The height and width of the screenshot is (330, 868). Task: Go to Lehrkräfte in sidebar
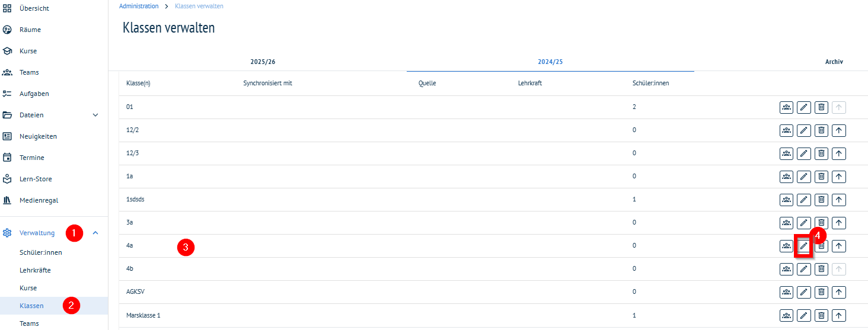coord(35,270)
